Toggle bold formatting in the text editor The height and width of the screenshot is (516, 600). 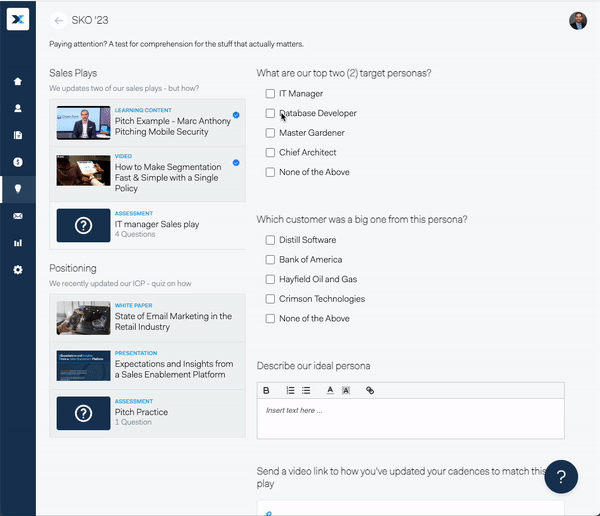click(267, 390)
